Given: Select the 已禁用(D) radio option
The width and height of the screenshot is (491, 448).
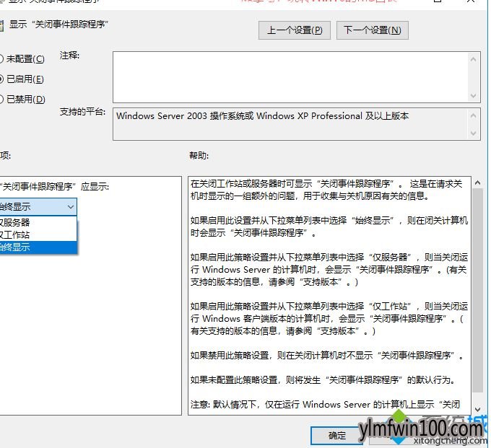Looking at the screenshot, I should pos(1,99).
